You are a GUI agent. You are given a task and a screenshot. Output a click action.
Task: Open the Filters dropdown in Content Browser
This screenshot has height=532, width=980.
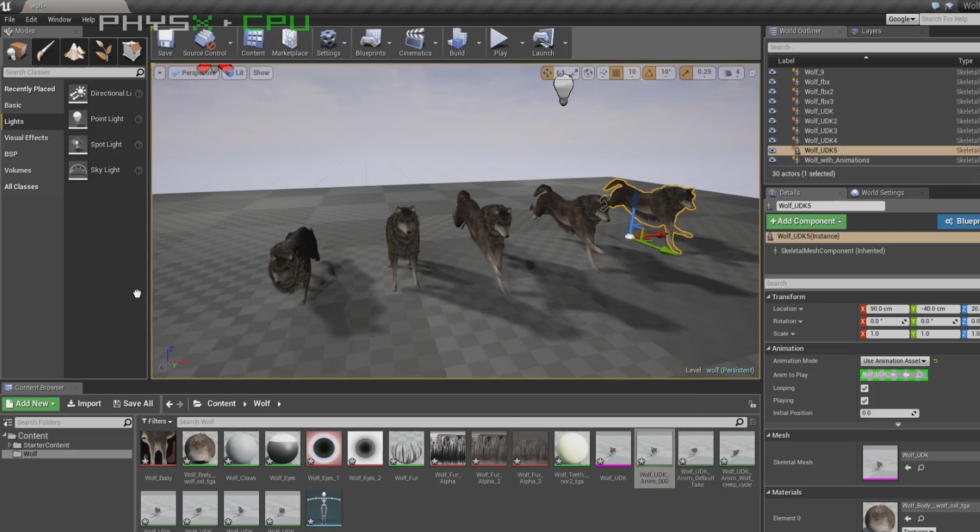pyautogui.click(x=157, y=421)
